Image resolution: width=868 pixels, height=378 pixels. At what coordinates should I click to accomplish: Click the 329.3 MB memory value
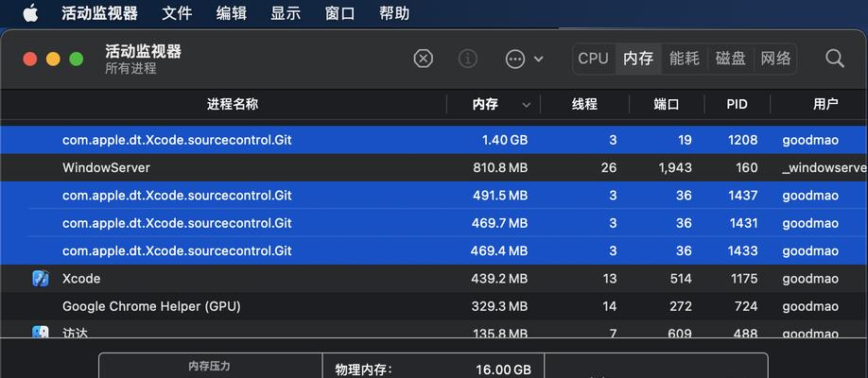pos(499,306)
